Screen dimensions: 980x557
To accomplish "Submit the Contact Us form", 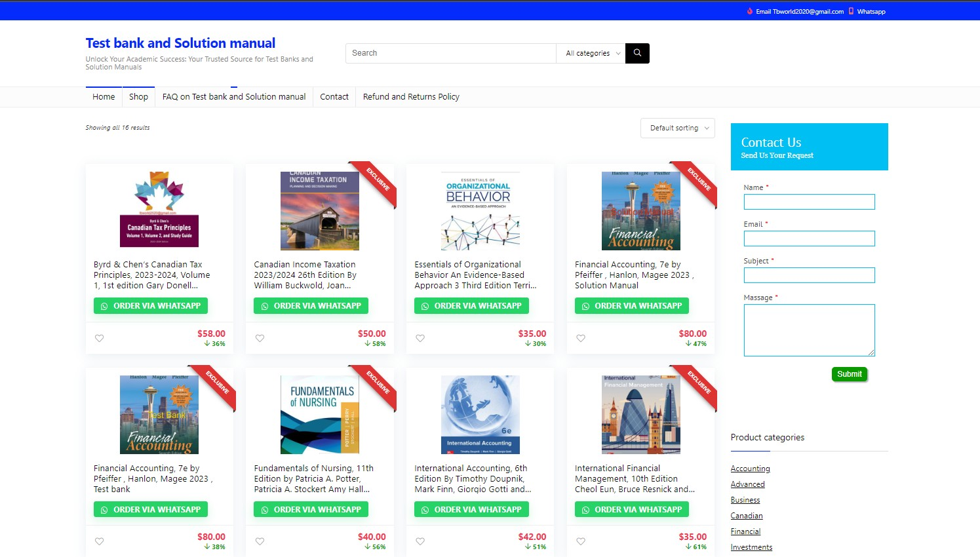I will (x=850, y=374).
